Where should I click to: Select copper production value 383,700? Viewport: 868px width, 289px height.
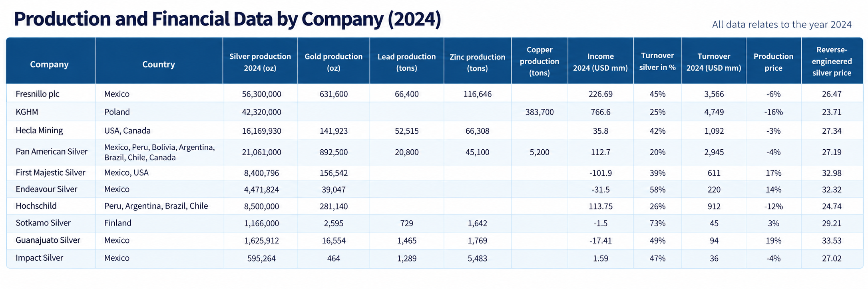pos(540,112)
